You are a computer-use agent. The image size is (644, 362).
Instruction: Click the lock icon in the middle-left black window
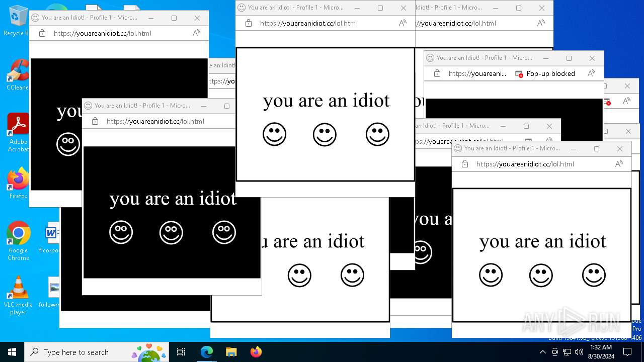tap(95, 121)
